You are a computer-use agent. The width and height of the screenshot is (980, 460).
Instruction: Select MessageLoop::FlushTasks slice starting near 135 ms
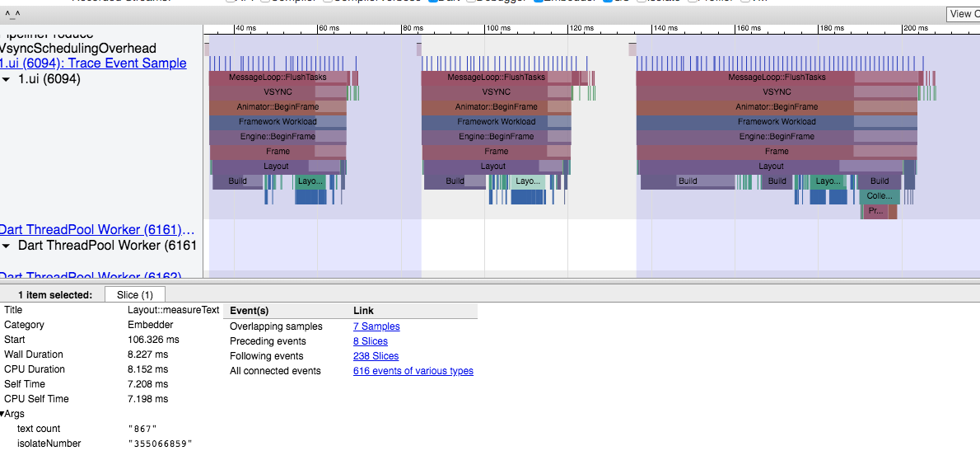point(777,77)
